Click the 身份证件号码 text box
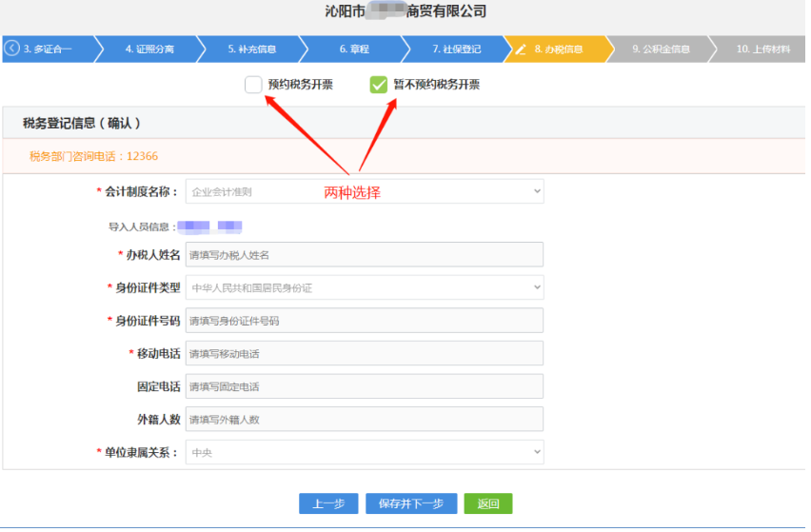This screenshot has height=532, width=811. click(x=364, y=321)
